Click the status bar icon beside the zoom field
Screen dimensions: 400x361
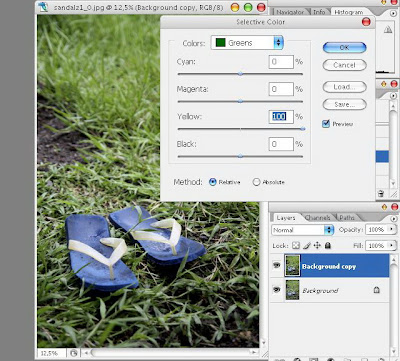click(x=74, y=353)
